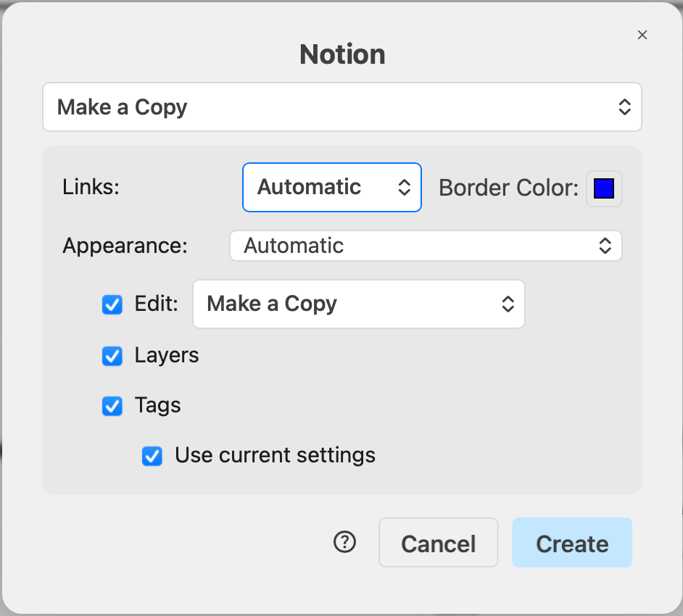Uncheck the Tags checkbox

coord(112,406)
